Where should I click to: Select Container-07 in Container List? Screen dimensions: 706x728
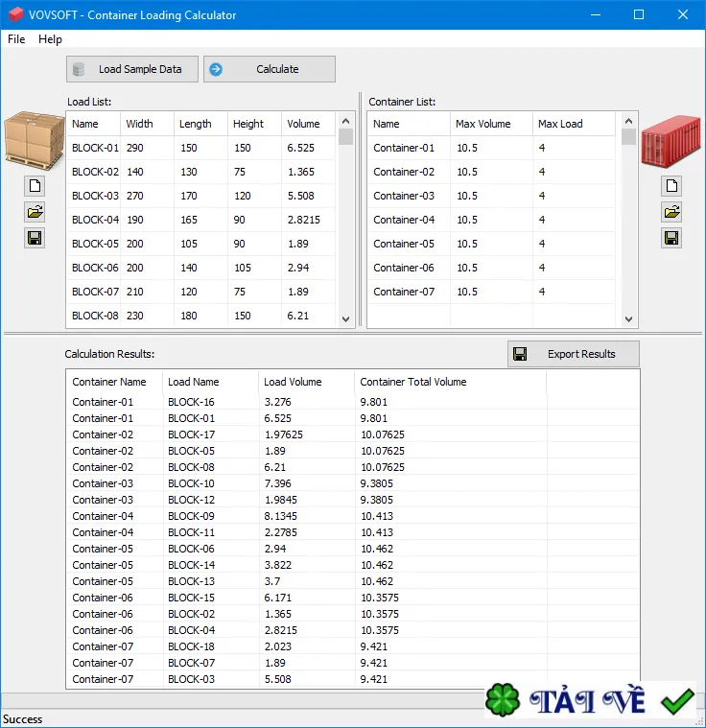click(x=491, y=292)
